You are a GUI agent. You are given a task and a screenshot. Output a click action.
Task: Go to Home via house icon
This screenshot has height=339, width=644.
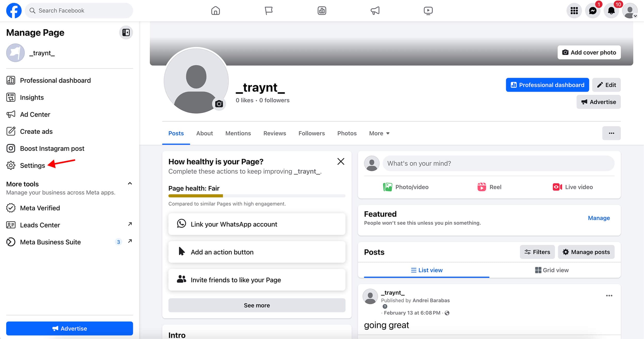coord(215,11)
